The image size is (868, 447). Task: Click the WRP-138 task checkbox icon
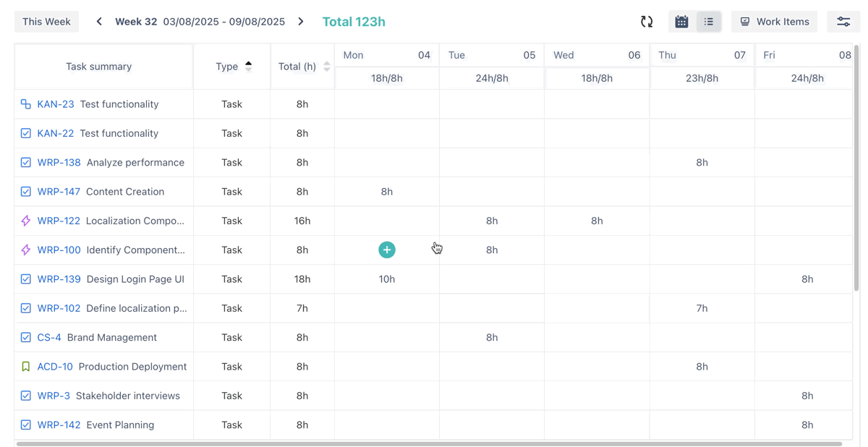pyautogui.click(x=26, y=163)
